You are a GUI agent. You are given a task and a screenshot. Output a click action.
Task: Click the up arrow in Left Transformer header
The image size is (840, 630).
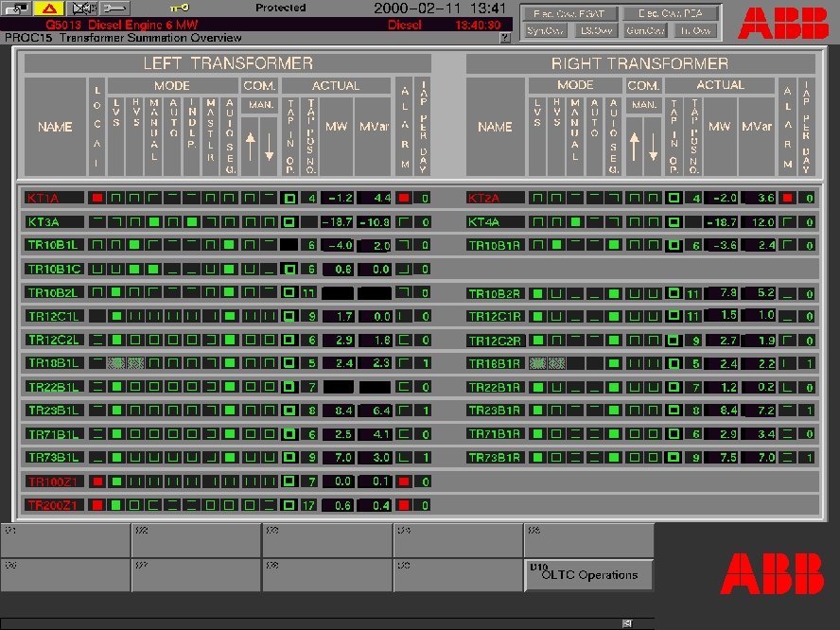coord(250,147)
